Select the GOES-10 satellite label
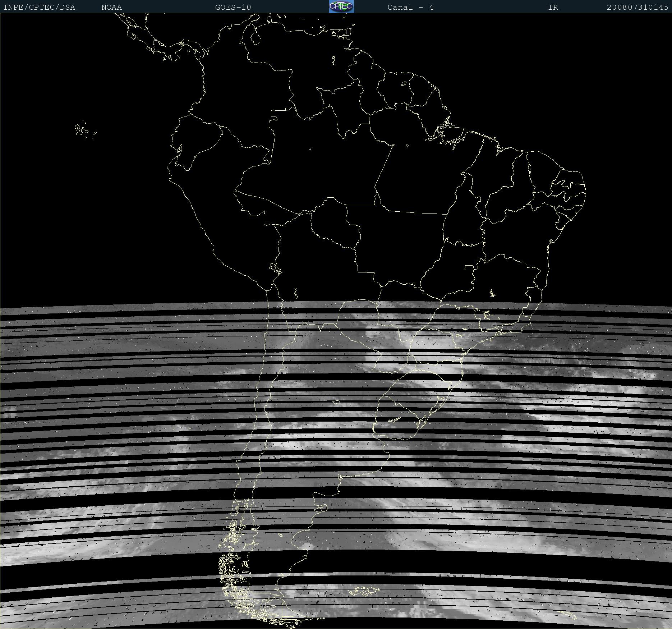Screen dimensions: 672x629 [233, 7]
